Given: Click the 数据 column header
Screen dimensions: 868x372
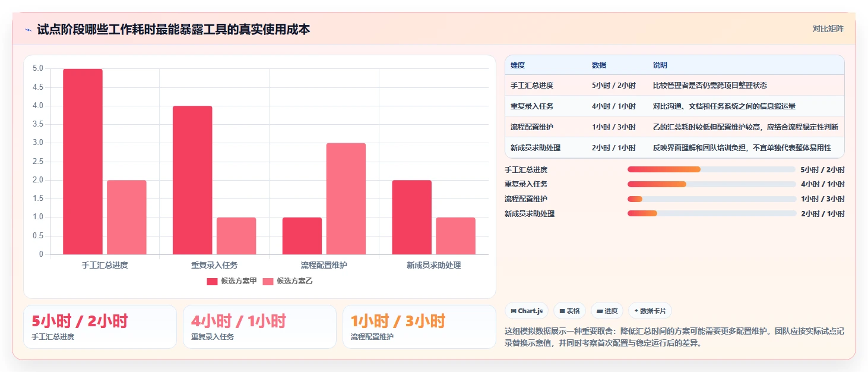Looking at the screenshot, I should [599, 65].
